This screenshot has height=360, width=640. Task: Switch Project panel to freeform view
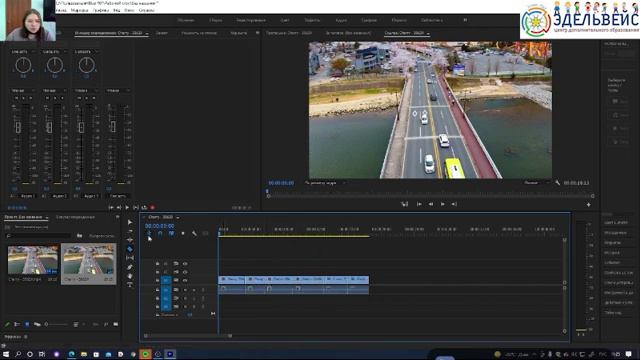pyautogui.click(x=37, y=324)
